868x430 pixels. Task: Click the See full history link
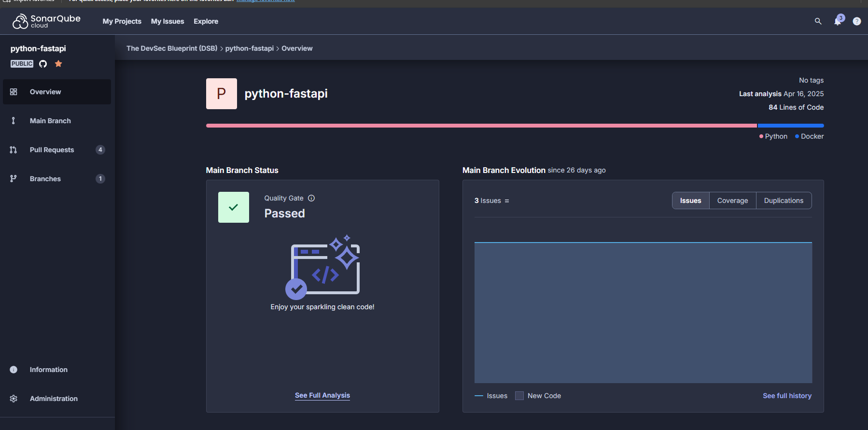coord(787,396)
